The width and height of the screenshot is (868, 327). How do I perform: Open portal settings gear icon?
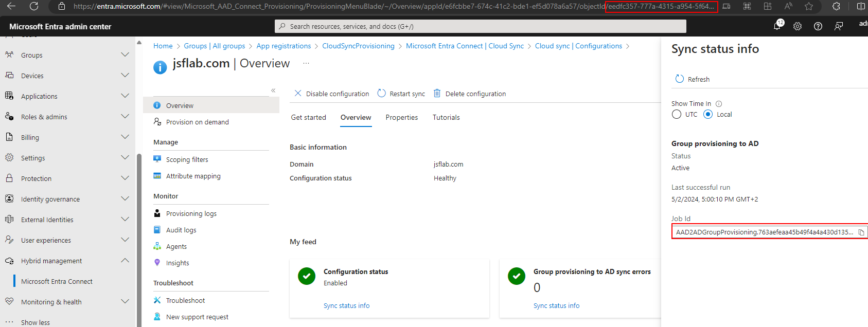coord(798,26)
